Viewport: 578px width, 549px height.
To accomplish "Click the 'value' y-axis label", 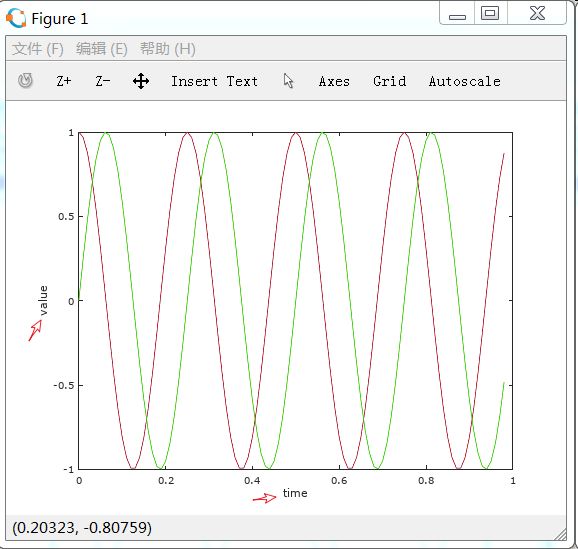I will click(x=43, y=300).
